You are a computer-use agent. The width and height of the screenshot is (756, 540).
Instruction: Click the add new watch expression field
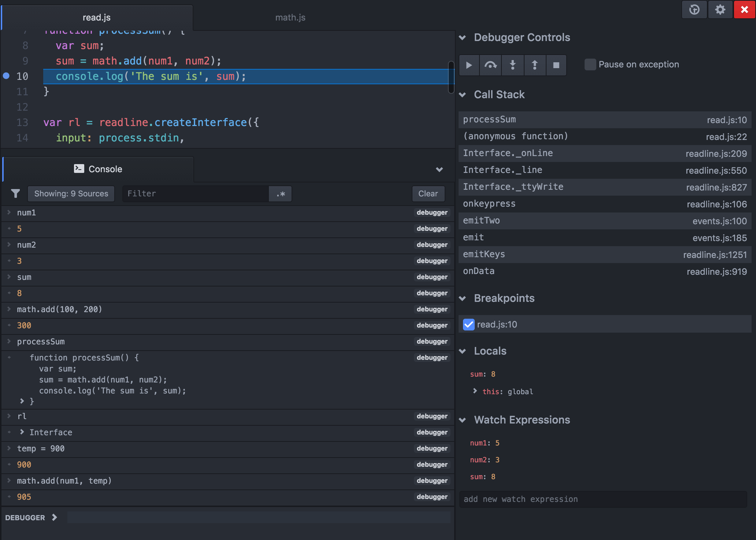[x=603, y=499]
